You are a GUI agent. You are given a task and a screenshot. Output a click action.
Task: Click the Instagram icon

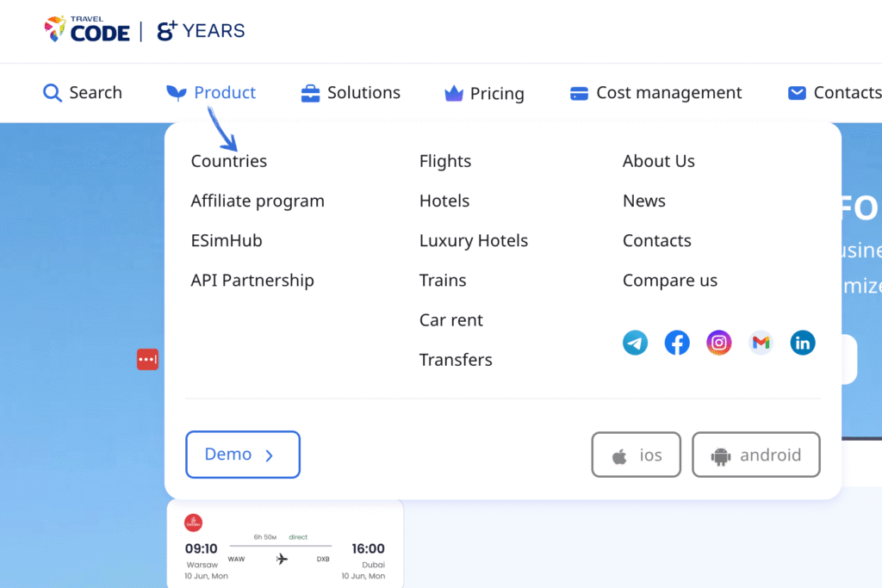718,342
